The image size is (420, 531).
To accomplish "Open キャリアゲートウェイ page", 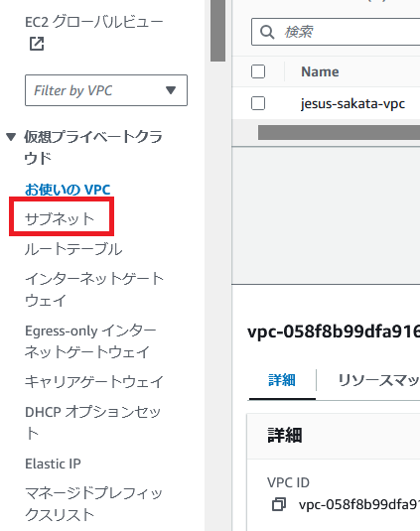I will point(94,382).
